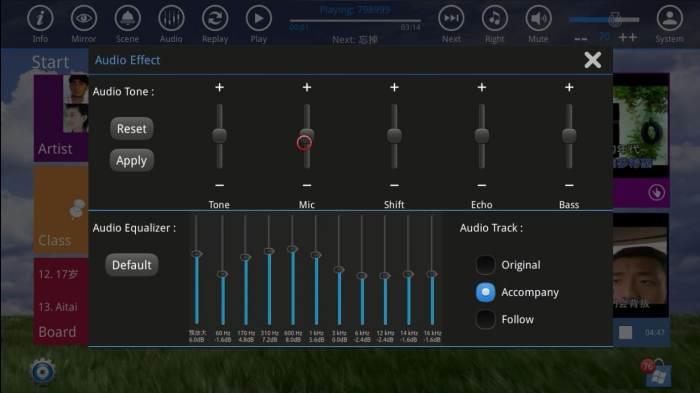Decrease Shift with its minus
This screenshot has height=393, width=700.
tap(394, 185)
